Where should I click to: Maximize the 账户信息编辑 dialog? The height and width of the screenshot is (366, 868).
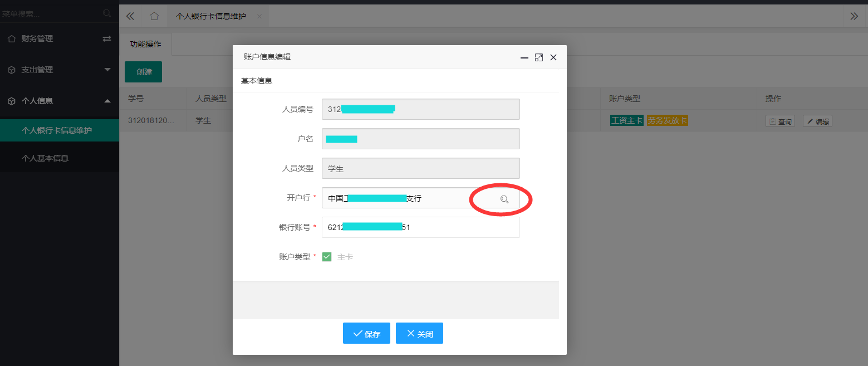[538, 57]
